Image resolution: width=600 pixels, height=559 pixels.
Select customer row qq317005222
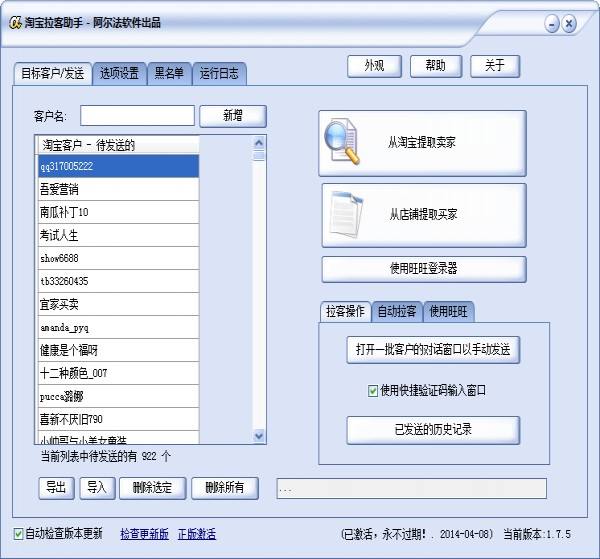pos(119,166)
